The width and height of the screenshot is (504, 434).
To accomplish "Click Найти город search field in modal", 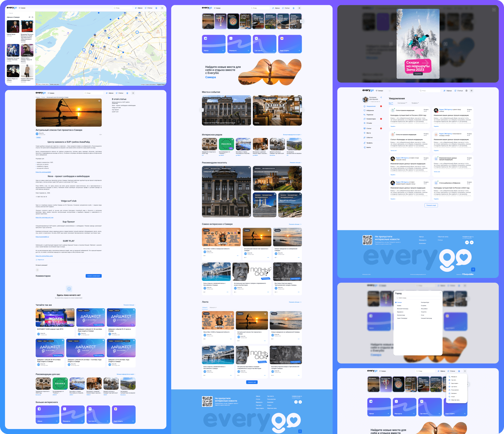I will click(418, 298).
